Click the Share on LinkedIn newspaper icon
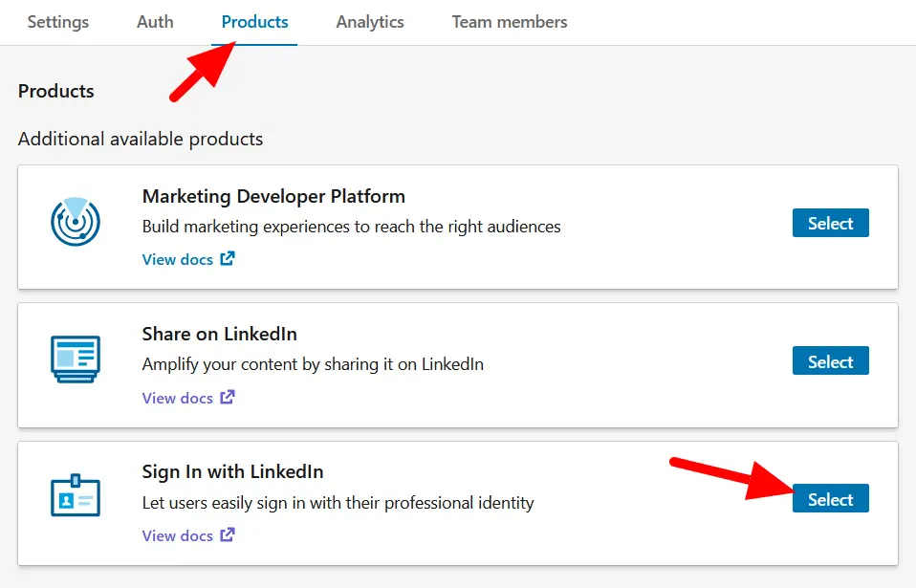Screen dimensions: 916x588 point(76,359)
